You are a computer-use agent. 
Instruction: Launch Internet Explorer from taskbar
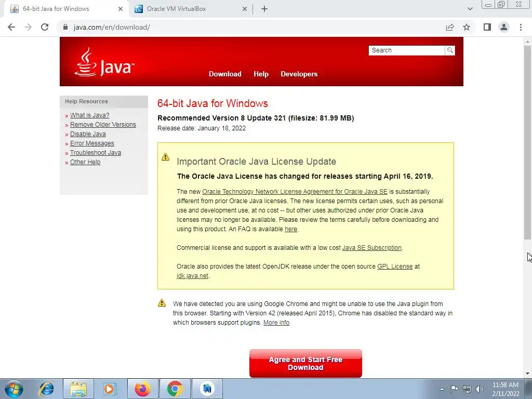click(46, 389)
